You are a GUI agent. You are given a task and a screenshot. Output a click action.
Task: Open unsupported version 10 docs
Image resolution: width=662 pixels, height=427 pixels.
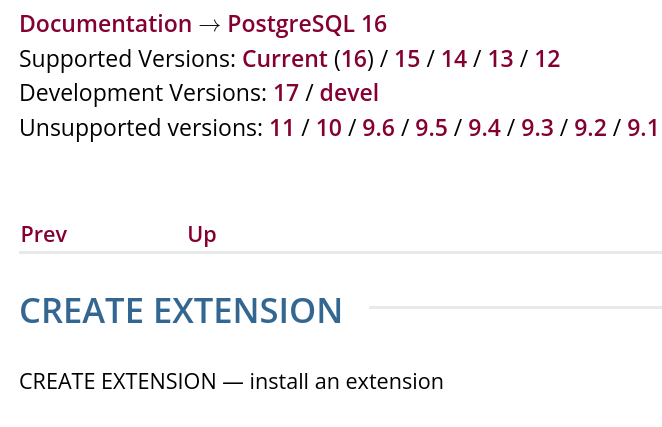(x=329, y=129)
